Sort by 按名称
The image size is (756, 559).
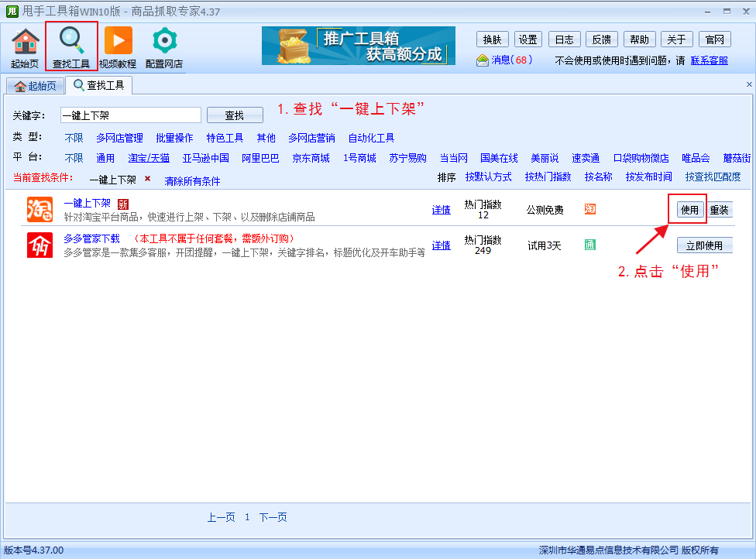[598, 177]
